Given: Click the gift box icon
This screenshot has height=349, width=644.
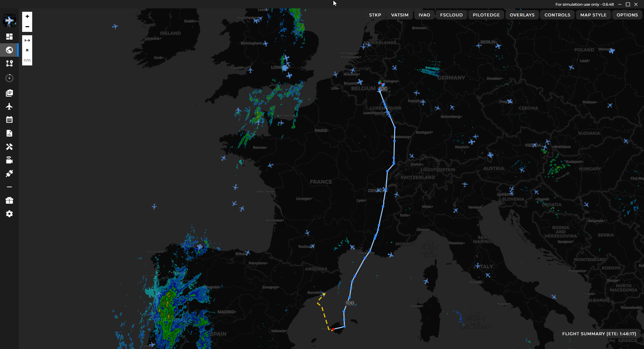Looking at the screenshot, I should [x=9, y=200].
